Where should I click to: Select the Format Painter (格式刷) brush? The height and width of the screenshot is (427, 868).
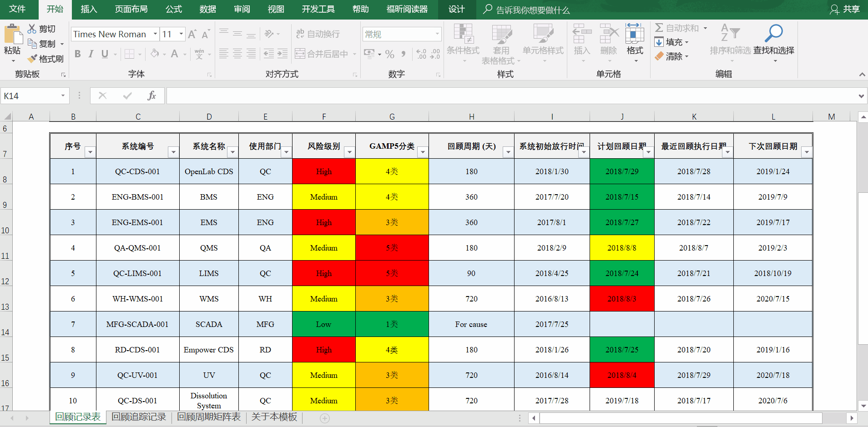[x=32, y=59]
